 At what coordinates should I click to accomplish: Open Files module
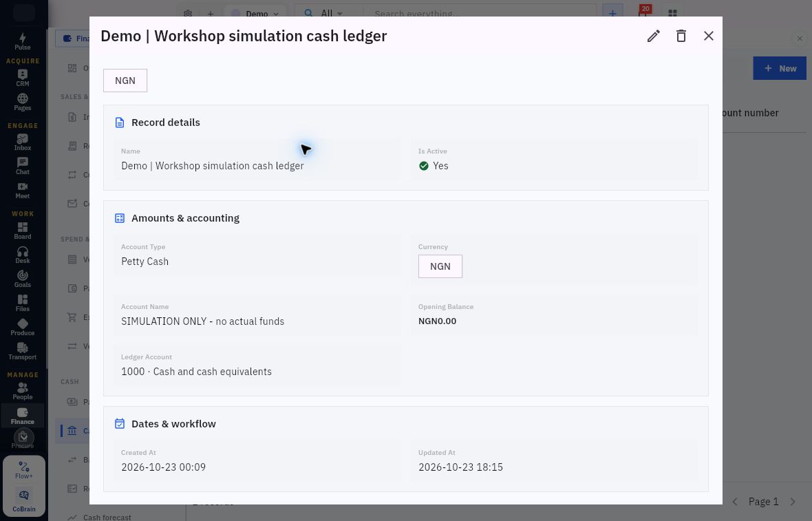point(22,303)
